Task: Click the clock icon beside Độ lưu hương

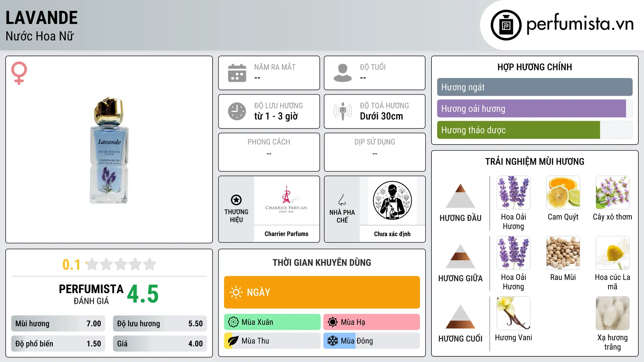Action: [237, 111]
